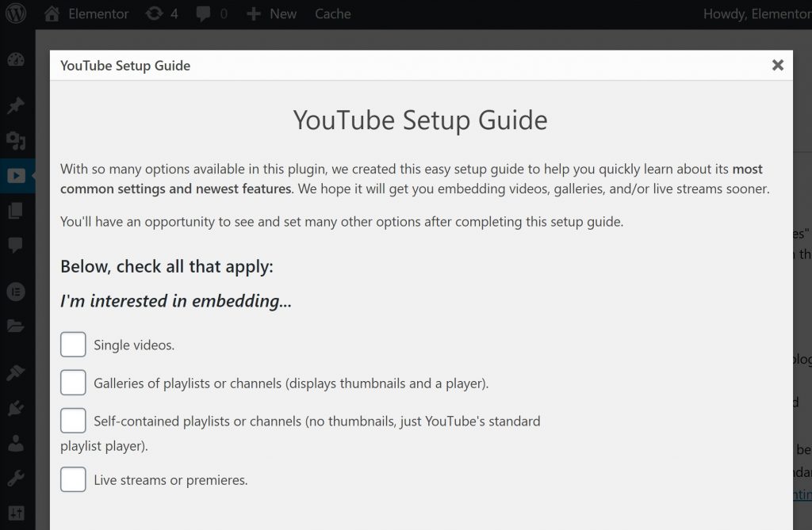Open Posts via the pushpin icon

[16, 105]
